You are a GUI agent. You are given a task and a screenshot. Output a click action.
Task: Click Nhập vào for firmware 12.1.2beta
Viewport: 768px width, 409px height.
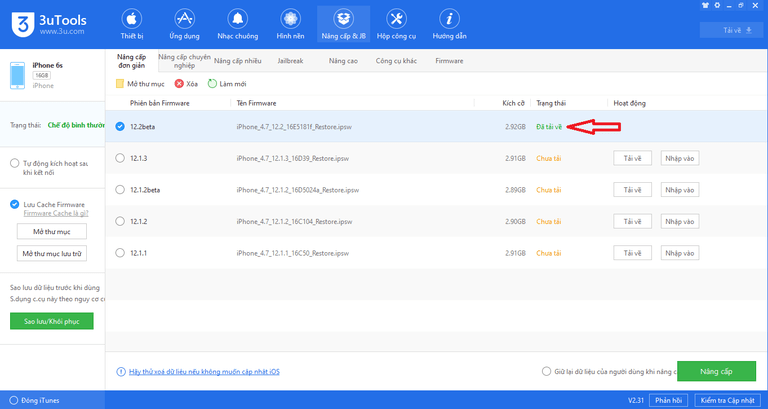click(x=680, y=190)
